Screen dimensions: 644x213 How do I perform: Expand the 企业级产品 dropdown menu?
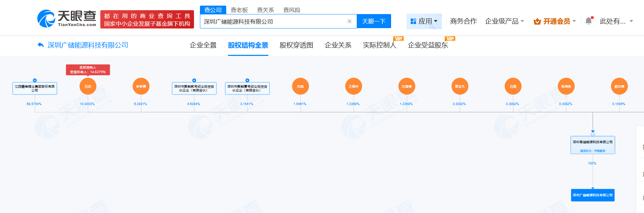pyautogui.click(x=504, y=21)
